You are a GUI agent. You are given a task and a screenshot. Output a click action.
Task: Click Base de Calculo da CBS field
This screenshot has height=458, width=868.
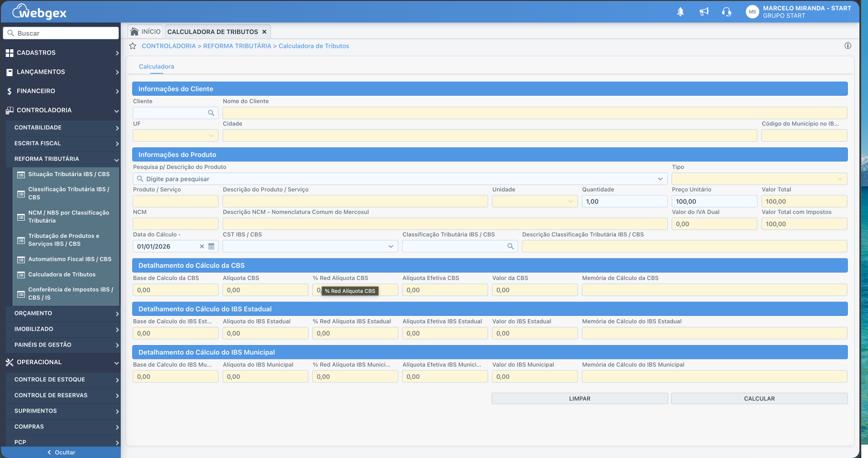pyautogui.click(x=175, y=290)
